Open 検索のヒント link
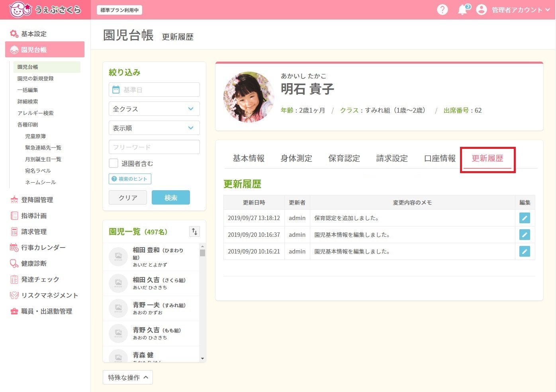Screen dimensions: 556x392 (130, 179)
